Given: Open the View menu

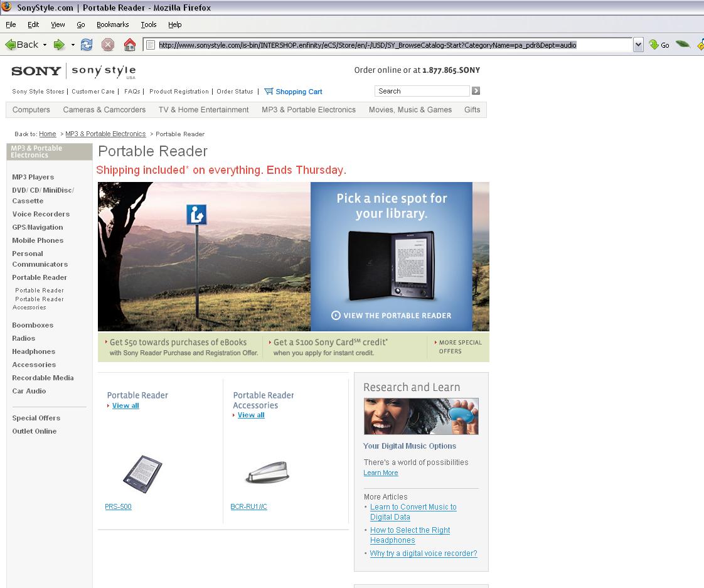Looking at the screenshot, I should click(x=58, y=24).
